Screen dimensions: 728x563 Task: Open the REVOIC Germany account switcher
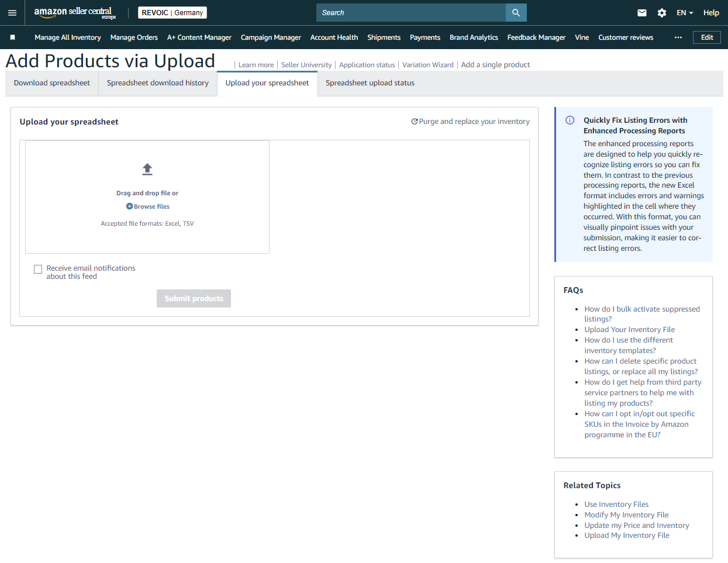point(172,13)
